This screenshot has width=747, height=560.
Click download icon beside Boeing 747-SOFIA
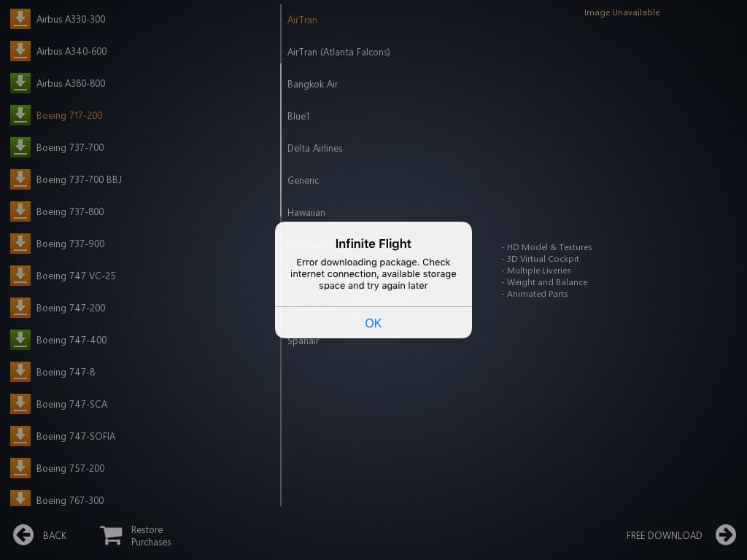[x=20, y=436]
